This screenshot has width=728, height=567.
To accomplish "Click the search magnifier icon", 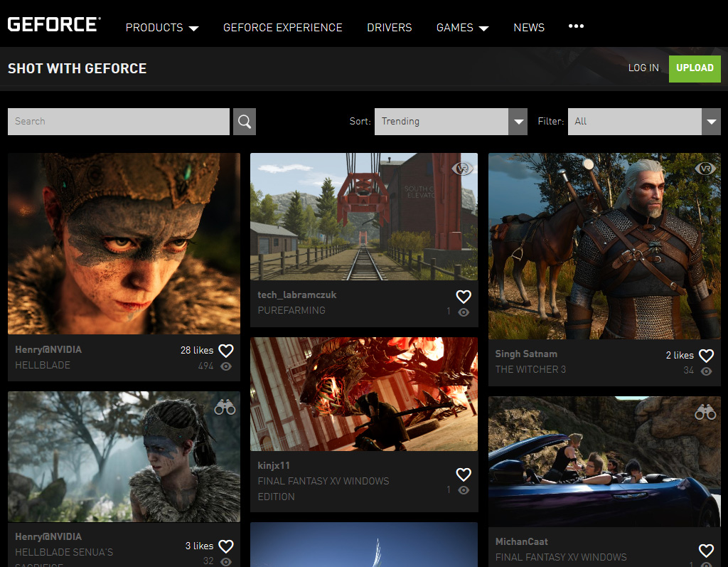I will (244, 122).
